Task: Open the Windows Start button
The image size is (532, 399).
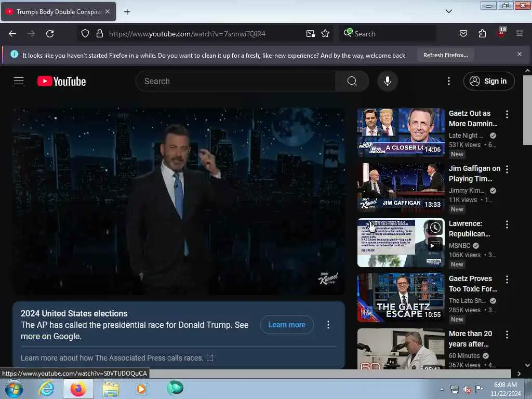Action: coord(14,389)
